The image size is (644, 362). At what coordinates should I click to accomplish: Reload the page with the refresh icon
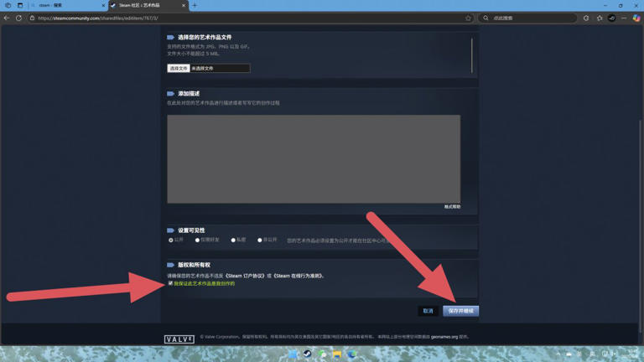(19, 18)
